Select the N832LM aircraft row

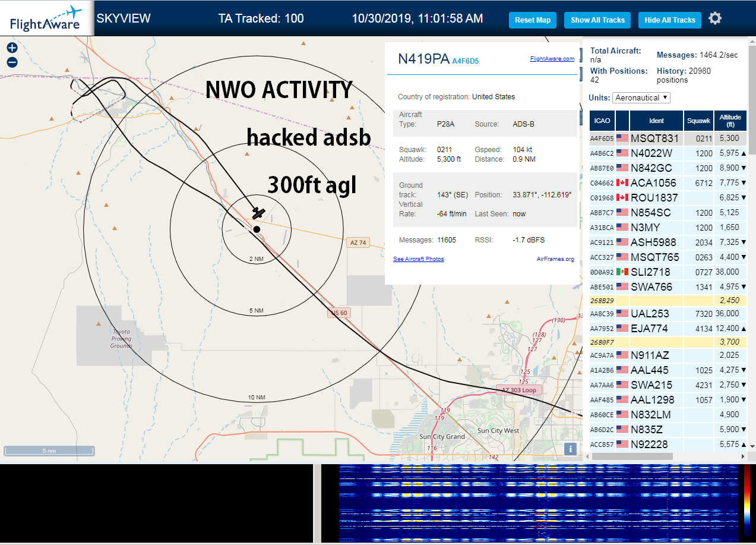668,414
